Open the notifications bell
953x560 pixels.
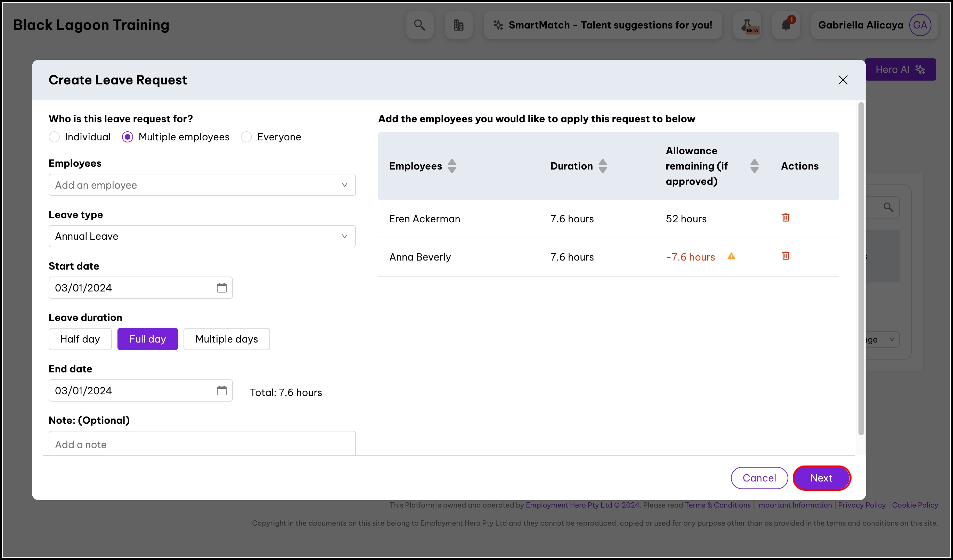coord(786,25)
